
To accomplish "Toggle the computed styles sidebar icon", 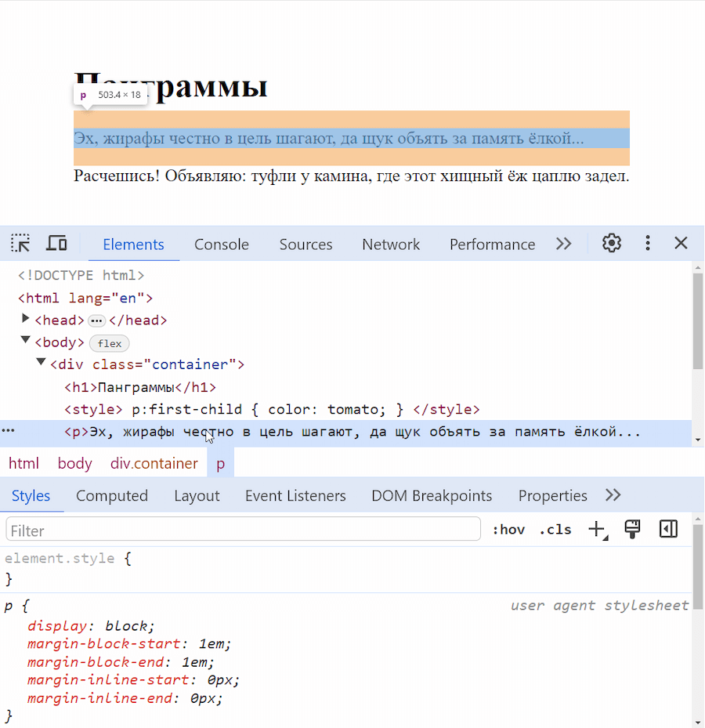I will point(668,529).
